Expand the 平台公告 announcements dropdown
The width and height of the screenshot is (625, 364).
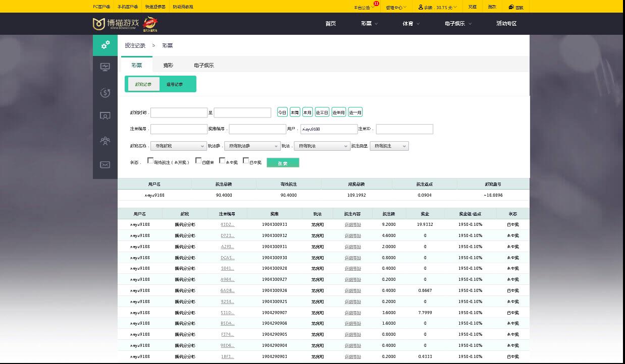click(x=364, y=7)
